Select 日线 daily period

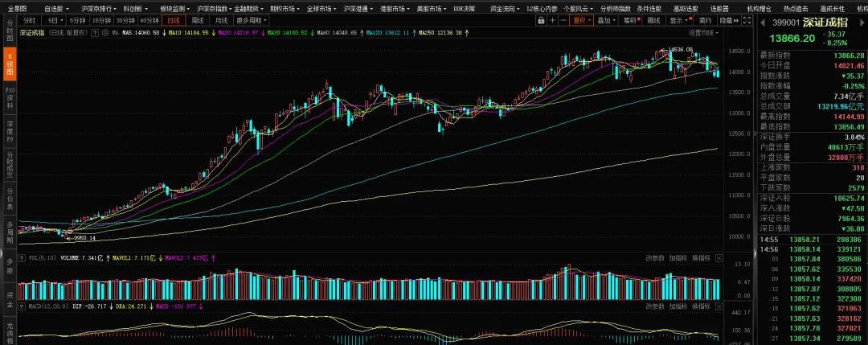pos(174,20)
